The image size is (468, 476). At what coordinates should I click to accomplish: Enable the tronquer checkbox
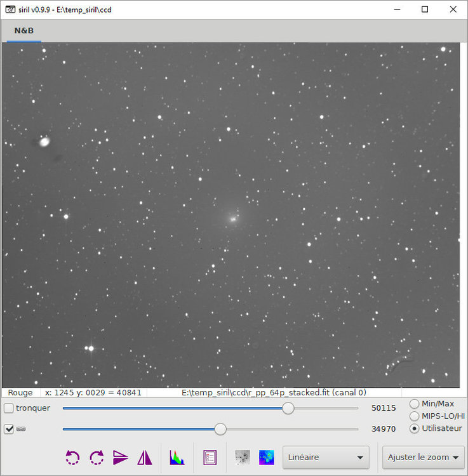[x=8, y=408]
